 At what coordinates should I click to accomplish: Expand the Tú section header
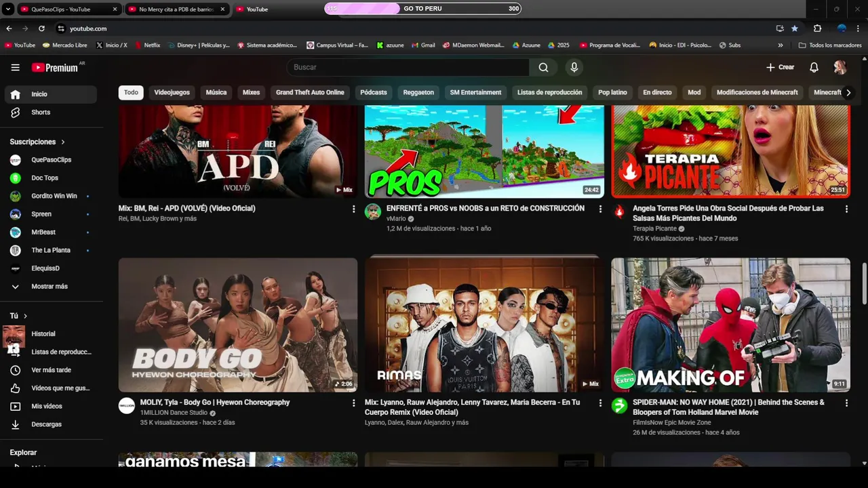[18, 316]
